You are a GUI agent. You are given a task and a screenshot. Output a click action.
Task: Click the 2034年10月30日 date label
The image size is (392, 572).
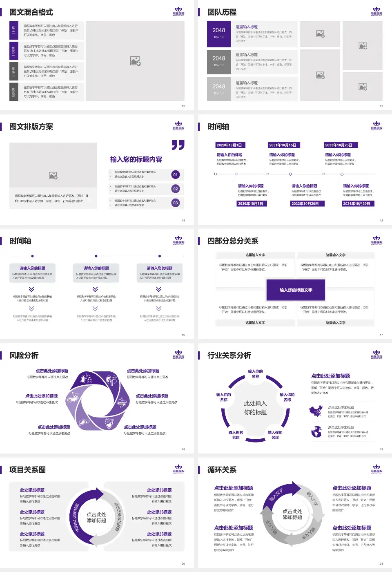pos(356,203)
